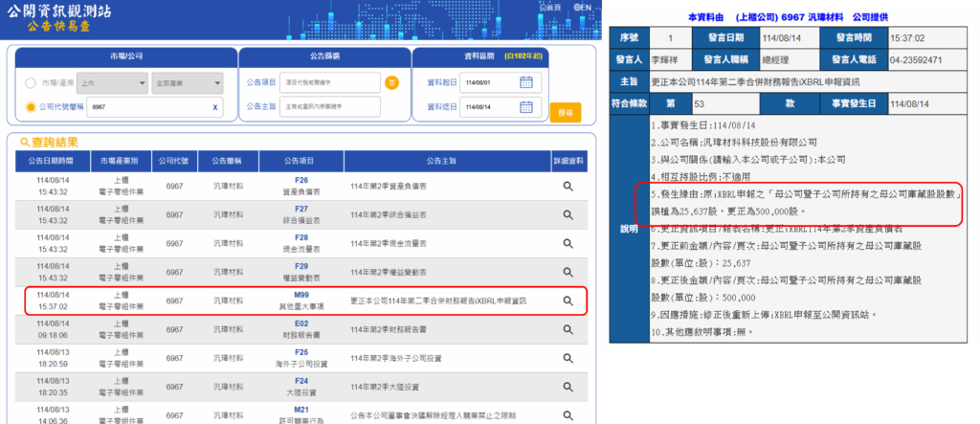Screen dimensions: 980x424
Task: Open calendar picker for 資料起日
Action: point(525,82)
